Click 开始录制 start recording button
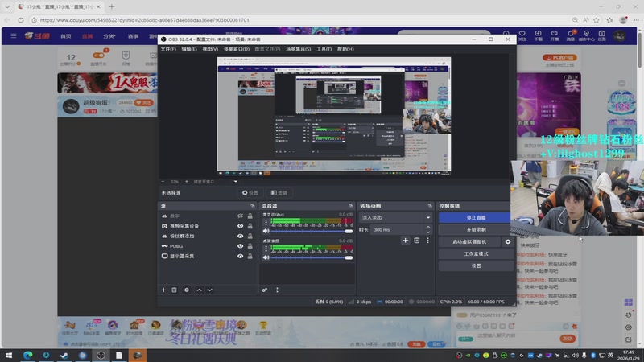Viewport: 644px width, 362px height. point(476,229)
